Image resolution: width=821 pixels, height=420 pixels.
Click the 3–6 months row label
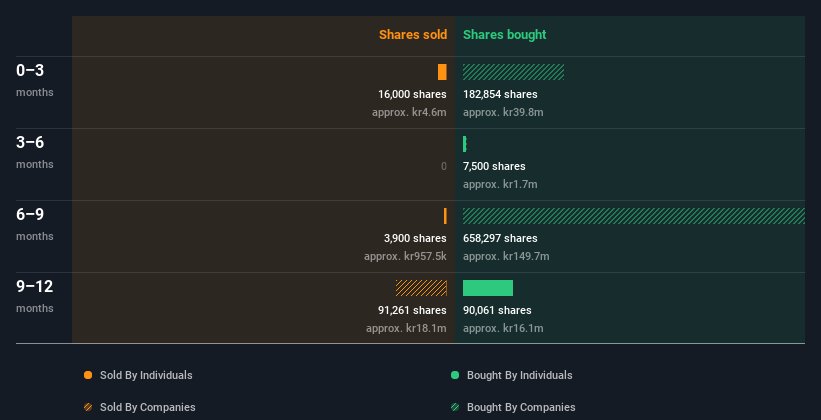click(35, 152)
